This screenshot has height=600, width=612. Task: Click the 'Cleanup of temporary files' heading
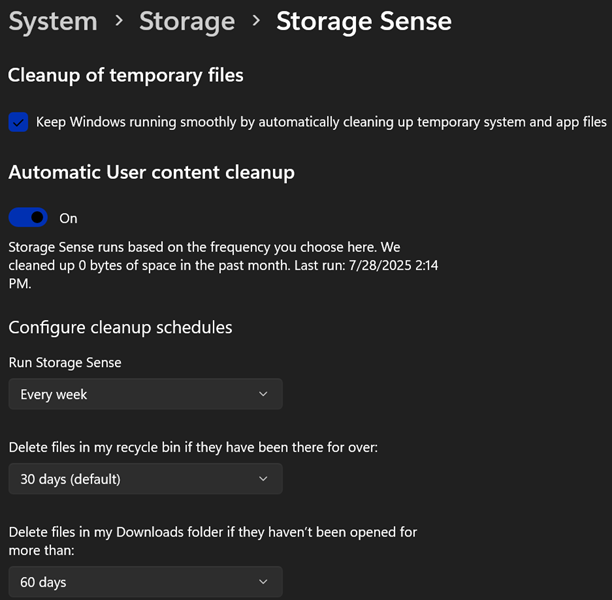[x=126, y=75]
